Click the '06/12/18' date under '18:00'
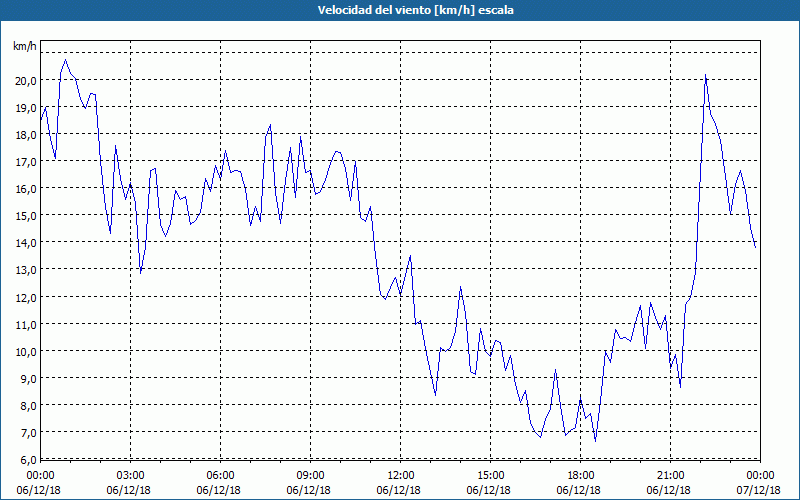 point(579,490)
